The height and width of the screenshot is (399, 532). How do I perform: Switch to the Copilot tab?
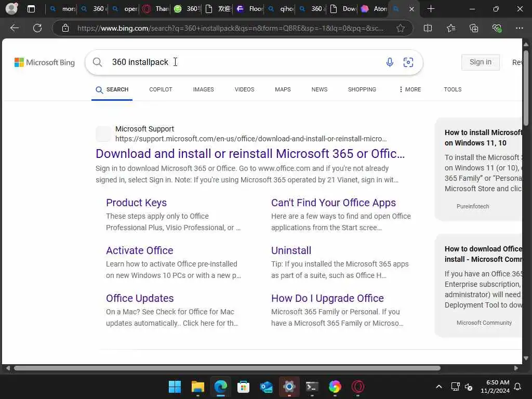point(161,89)
